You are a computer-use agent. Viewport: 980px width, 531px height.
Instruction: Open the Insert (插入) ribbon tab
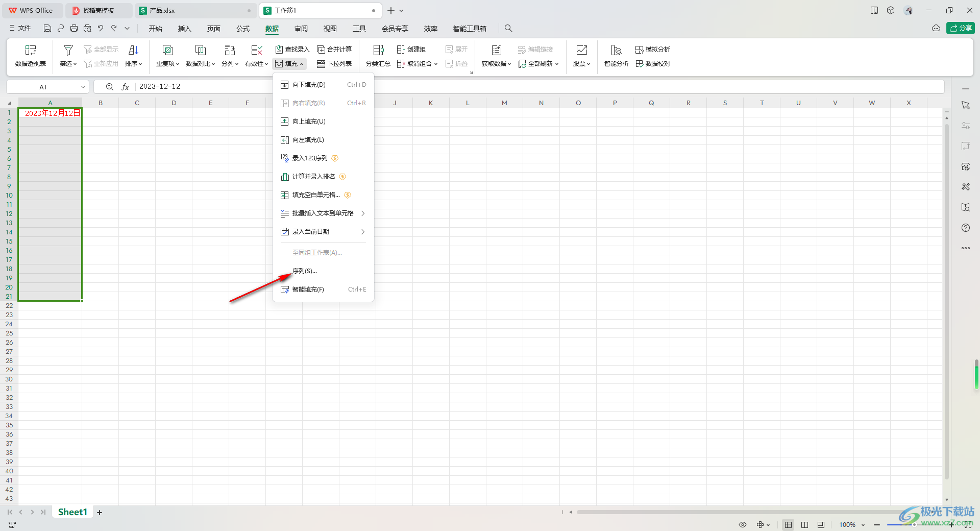click(184, 29)
